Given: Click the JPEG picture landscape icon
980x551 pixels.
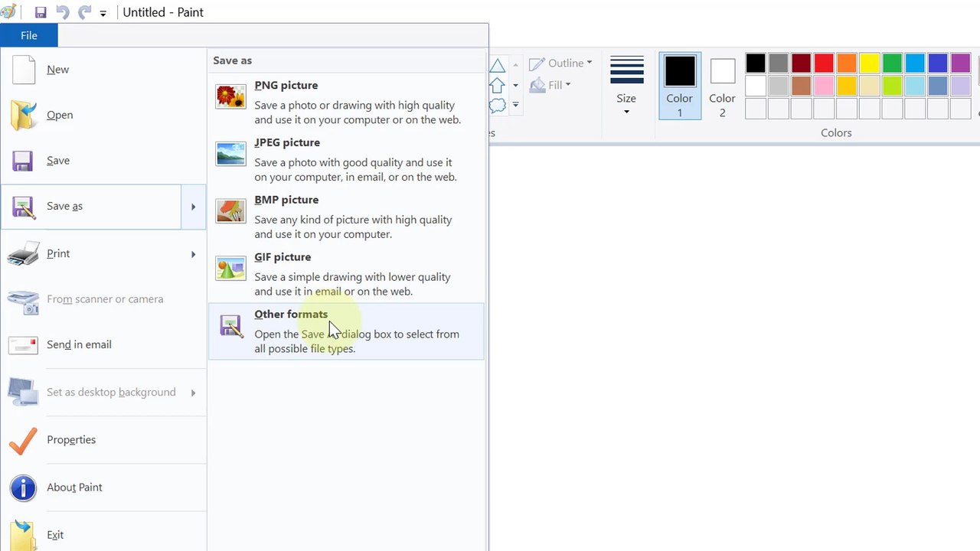Looking at the screenshot, I should (230, 154).
